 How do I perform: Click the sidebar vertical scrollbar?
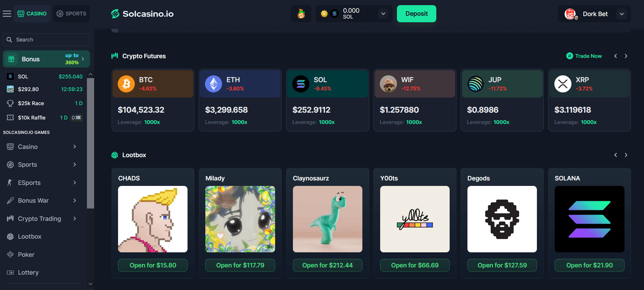[x=90, y=143]
